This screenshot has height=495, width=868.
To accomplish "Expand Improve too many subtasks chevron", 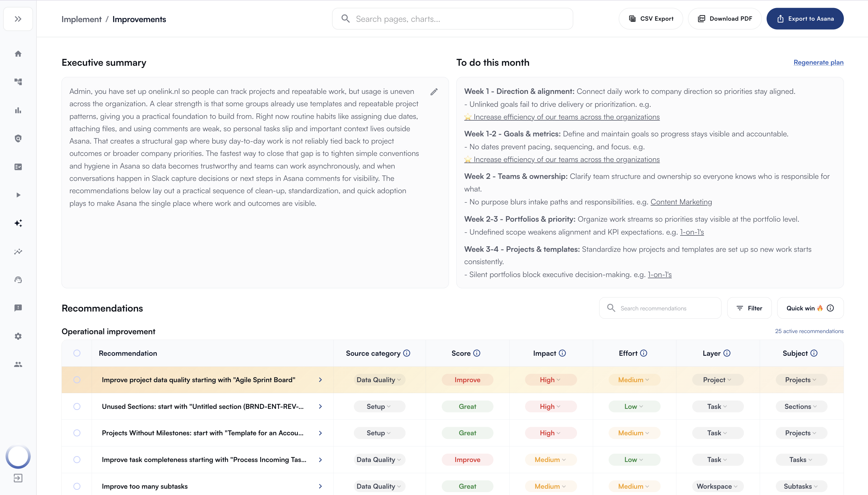I will 320,486.
